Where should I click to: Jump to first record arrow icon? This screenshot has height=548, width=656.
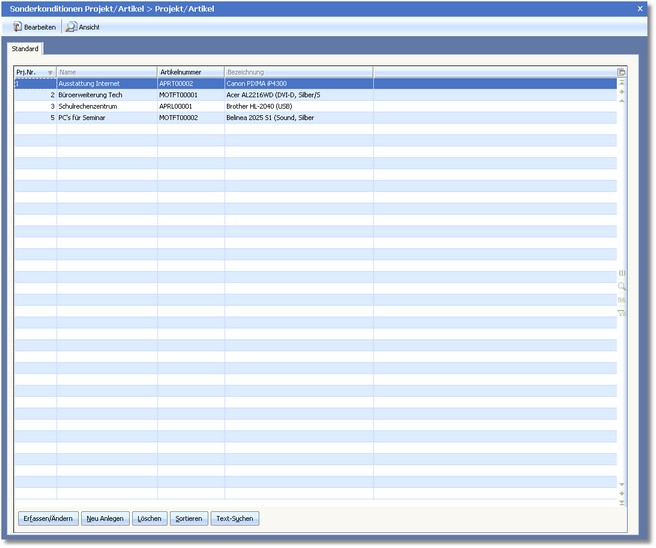pyautogui.click(x=621, y=83)
